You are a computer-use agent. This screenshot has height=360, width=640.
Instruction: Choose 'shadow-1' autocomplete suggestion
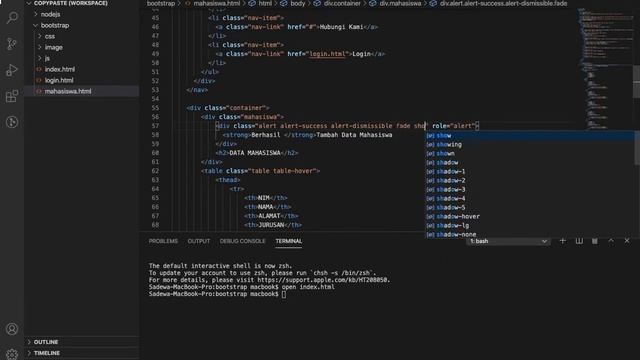pos(530,171)
